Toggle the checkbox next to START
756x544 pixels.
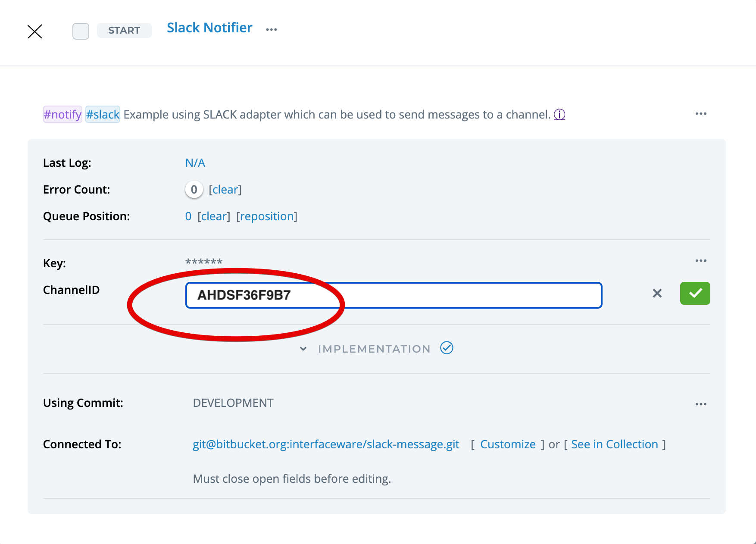81,31
